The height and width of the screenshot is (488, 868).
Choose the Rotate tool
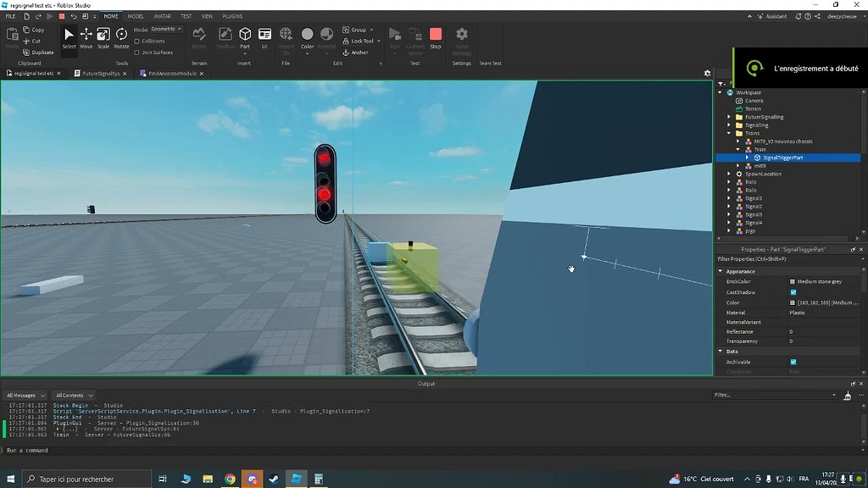coord(121,36)
